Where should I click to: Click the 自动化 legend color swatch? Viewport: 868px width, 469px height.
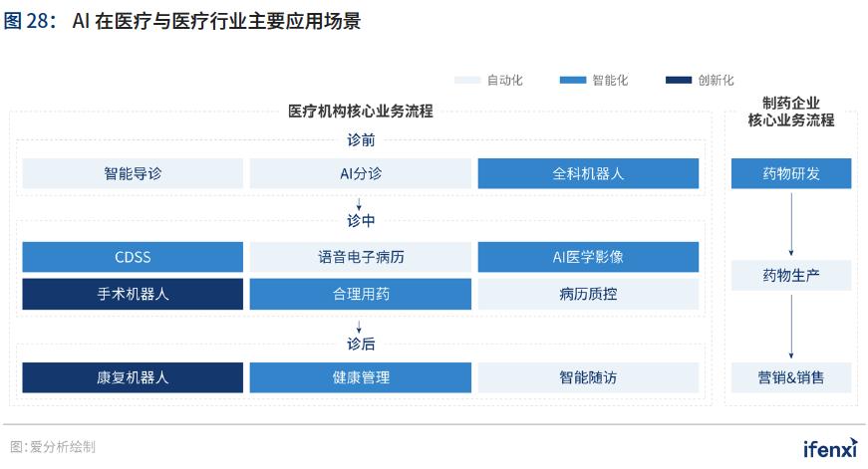467,81
